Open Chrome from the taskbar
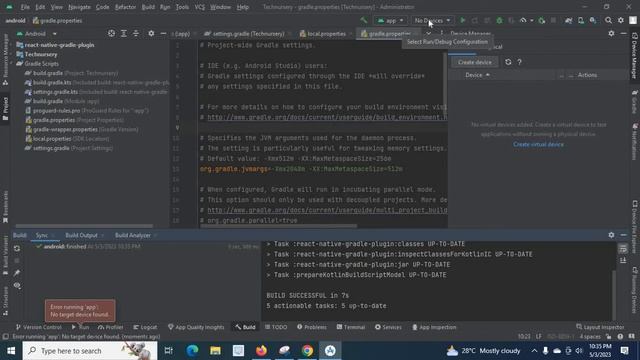Image resolution: width=640 pixels, height=360 pixels. [x=307, y=351]
